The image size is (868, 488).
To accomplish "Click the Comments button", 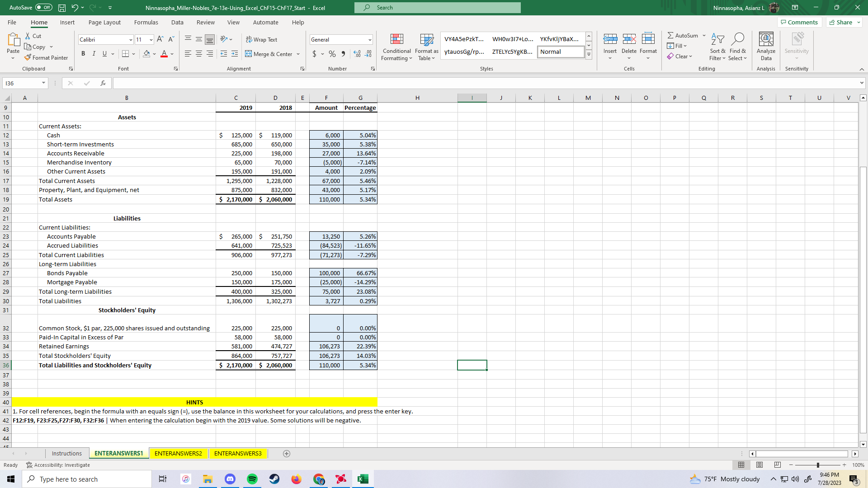I will pos(799,22).
